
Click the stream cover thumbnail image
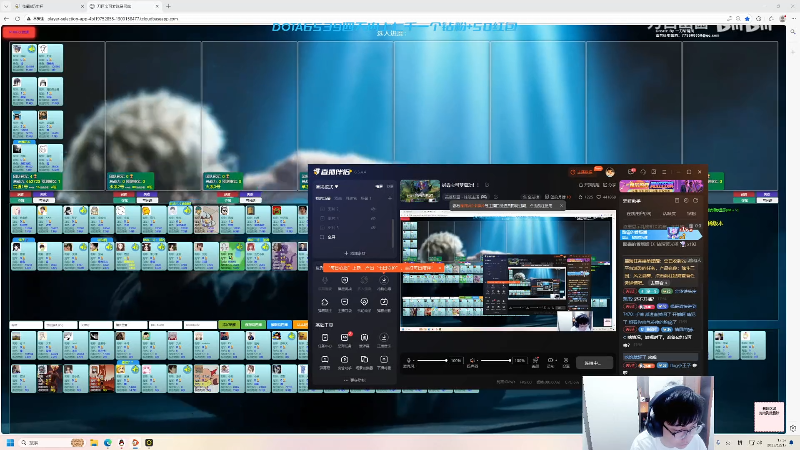coord(420,191)
